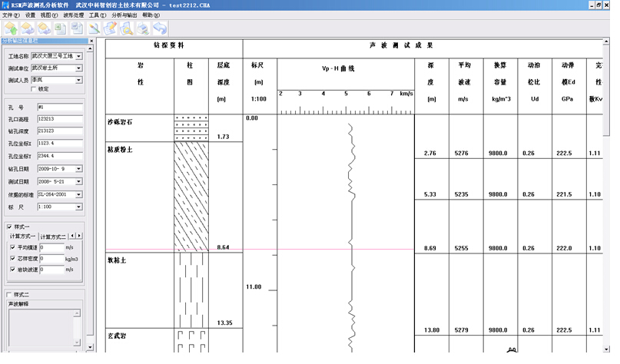620x364 pixels.
Task: Click the Excel export toolbar icon
Action: point(59,28)
